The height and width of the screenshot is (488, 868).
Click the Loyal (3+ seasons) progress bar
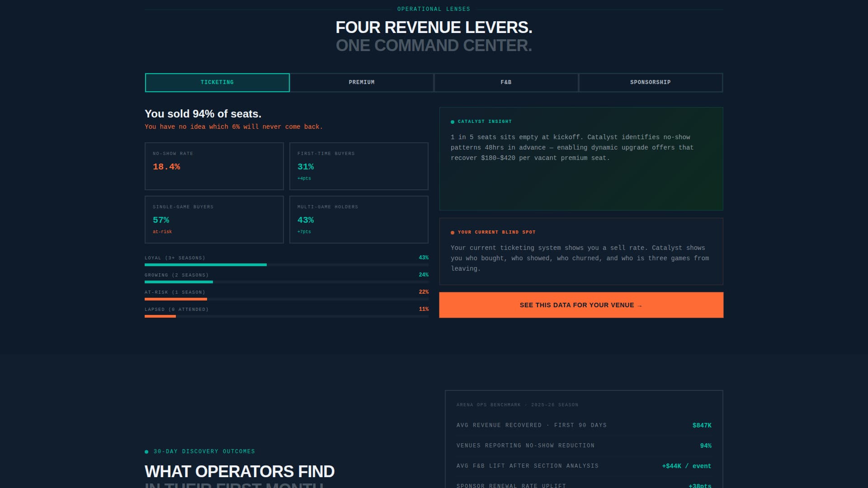(x=287, y=265)
